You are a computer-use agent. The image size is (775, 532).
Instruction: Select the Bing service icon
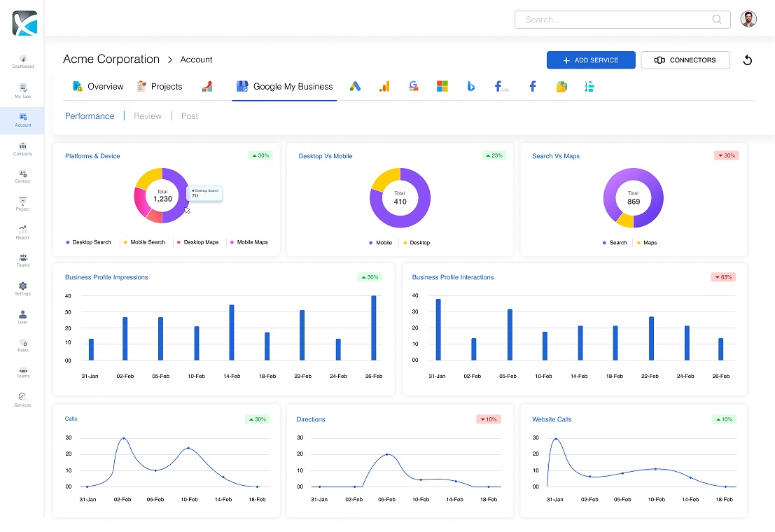coord(471,87)
